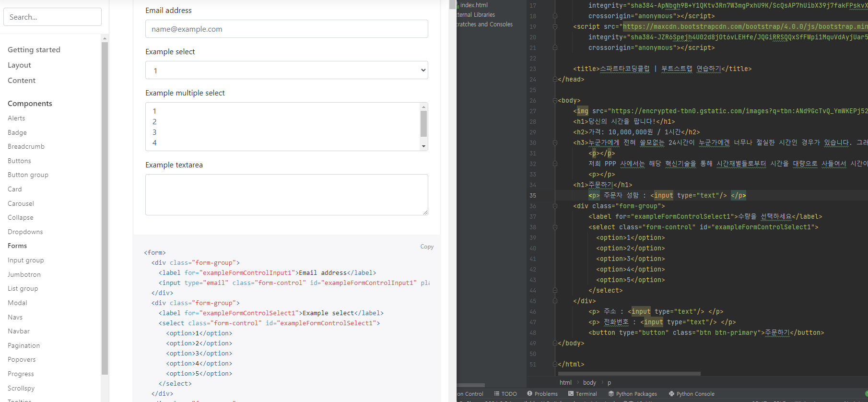This screenshot has width=868, height=402.
Task: Go to the Scrollspy component page
Action: (x=21, y=388)
